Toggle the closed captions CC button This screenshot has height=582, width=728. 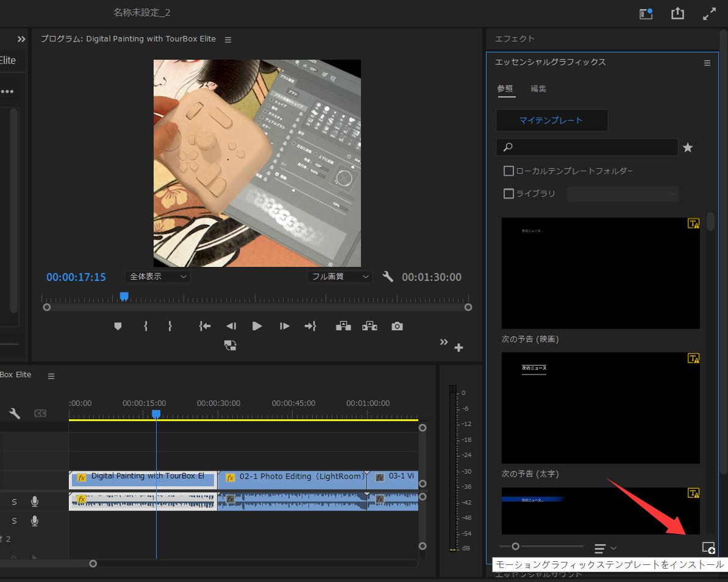pyautogui.click(x=40, y=413)
